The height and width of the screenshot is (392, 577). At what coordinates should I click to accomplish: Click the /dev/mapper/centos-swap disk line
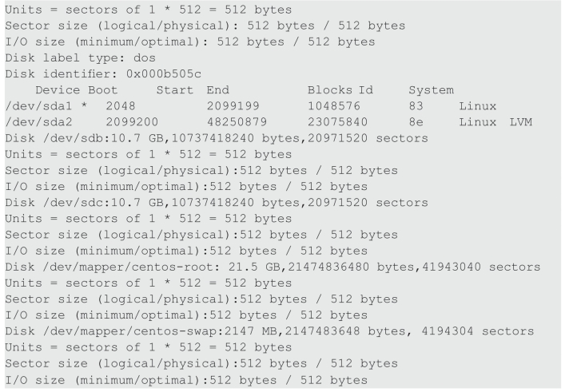[x=269, y=331]
